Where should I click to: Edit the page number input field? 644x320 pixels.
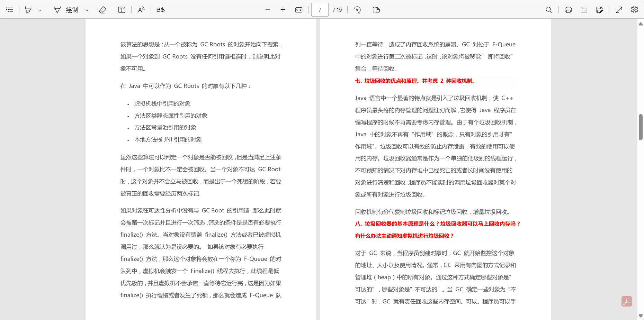coord(319,10)
